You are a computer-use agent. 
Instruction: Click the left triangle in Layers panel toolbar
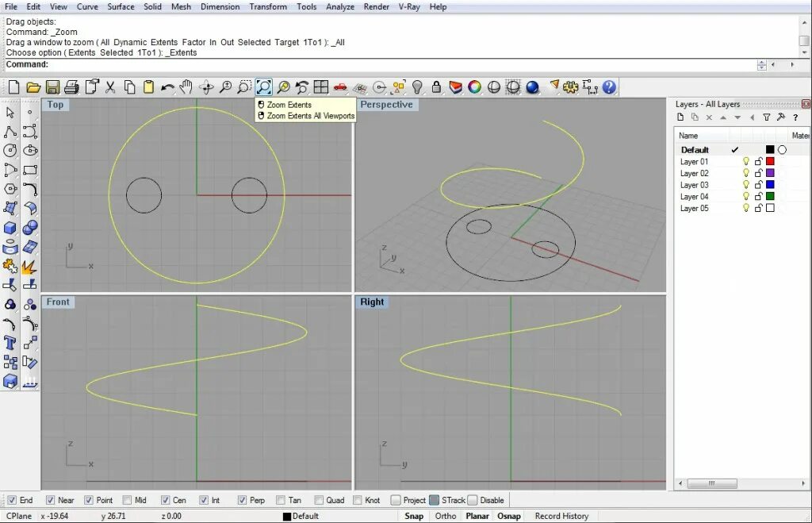point(752,117)
